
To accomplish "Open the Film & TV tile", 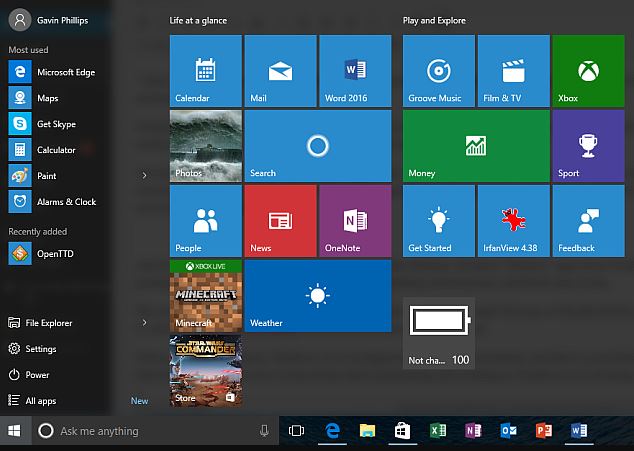I will click(514, 71).
